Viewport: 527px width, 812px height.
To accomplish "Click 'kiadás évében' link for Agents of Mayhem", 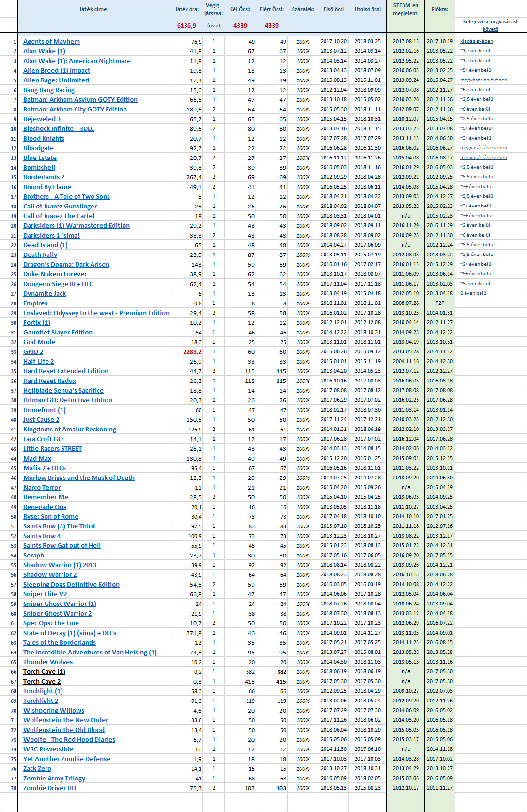I will 477,41.
